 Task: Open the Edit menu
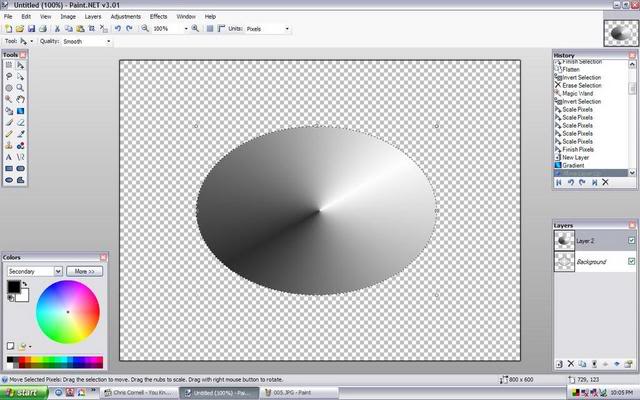tap(26, 16)
